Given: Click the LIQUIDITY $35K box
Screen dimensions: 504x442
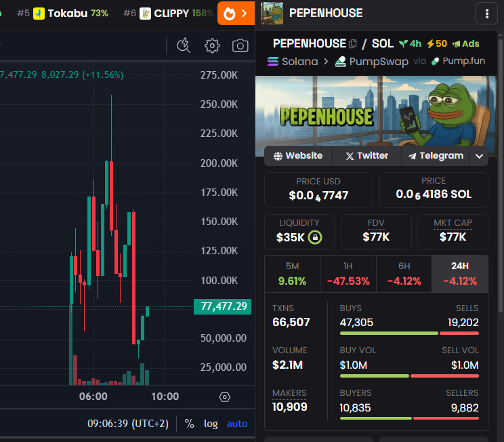Looking at the screenshot, I should 299,232.
